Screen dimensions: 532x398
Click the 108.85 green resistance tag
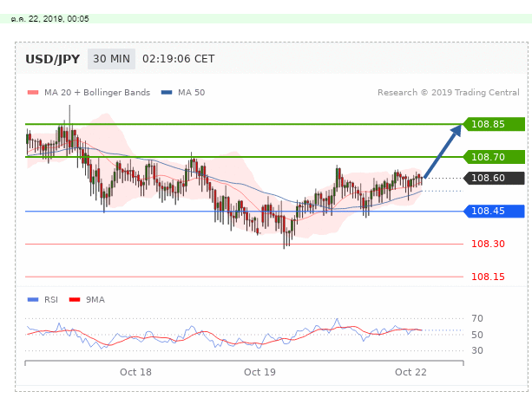[x=494, y=124]
